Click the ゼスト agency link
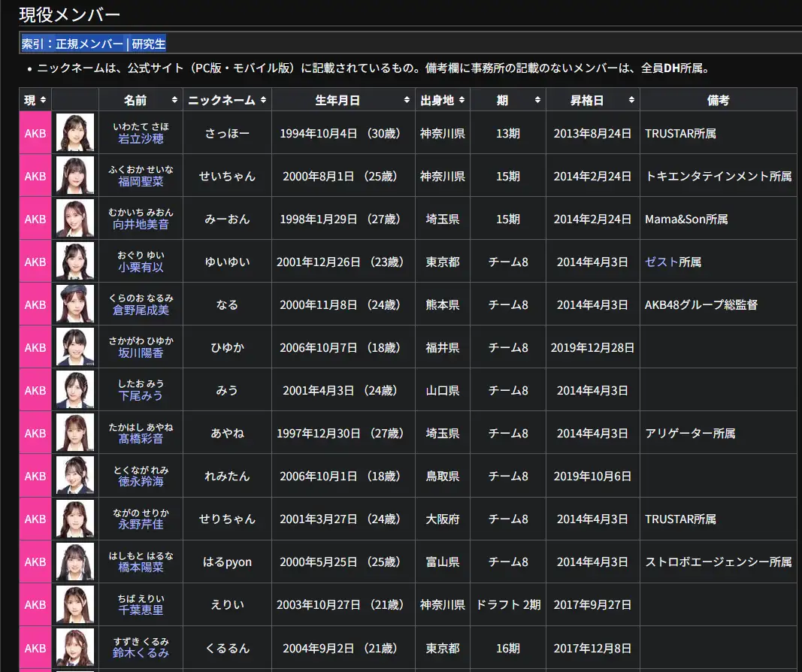 661,262
